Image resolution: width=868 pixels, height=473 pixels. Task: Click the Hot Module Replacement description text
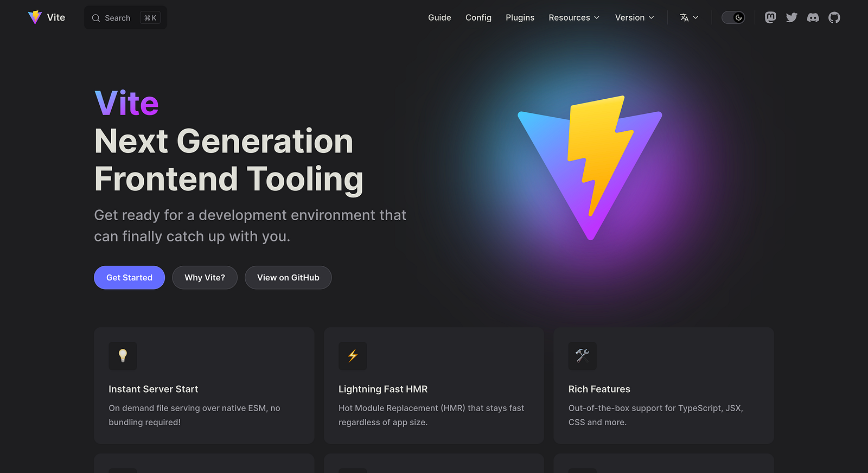(431, 415)
